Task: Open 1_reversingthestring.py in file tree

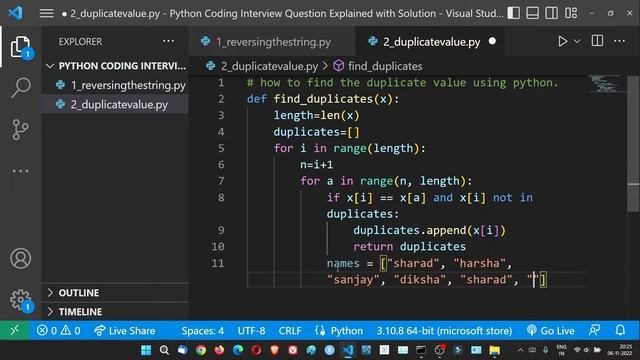Action: point(115,85)
